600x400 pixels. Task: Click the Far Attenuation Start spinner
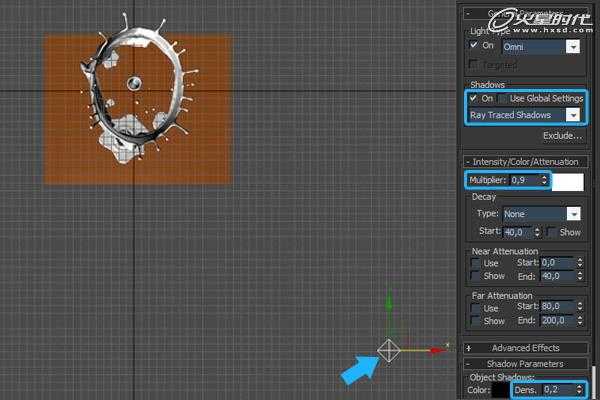click(x=580, y=306)
